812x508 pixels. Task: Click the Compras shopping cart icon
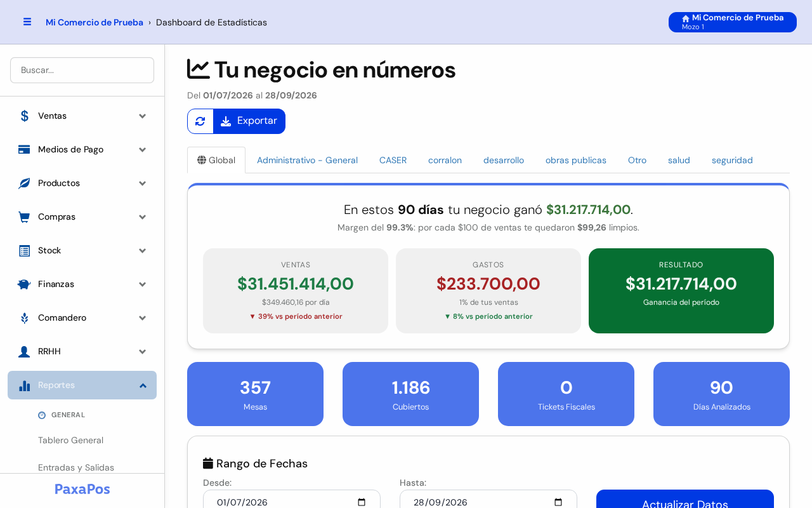24,217
